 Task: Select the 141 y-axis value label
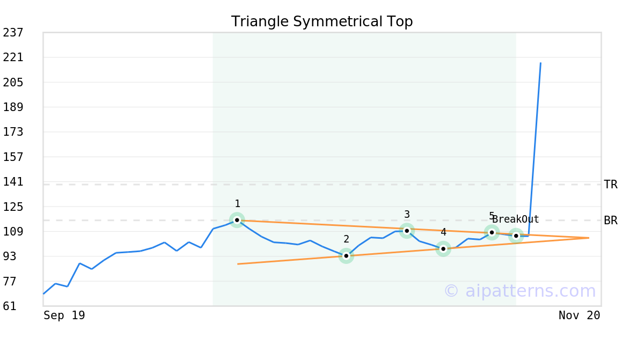coord(13,182)
